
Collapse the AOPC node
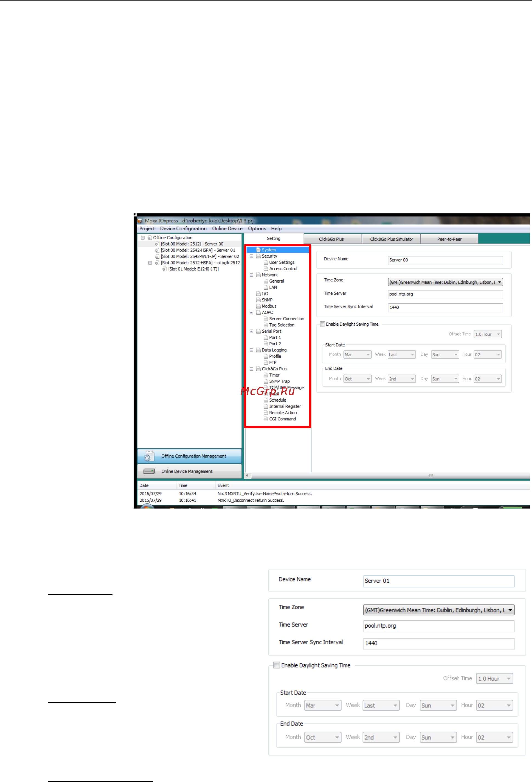[251, 313]
